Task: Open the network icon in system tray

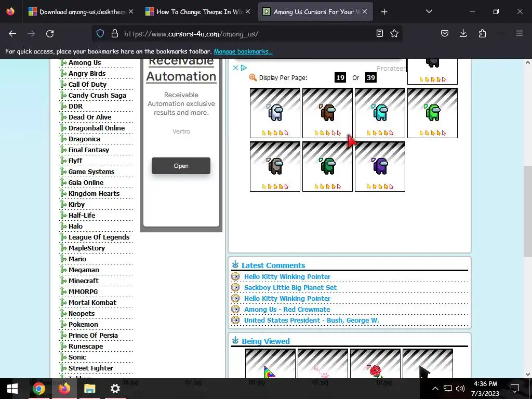Action: [447, 389]
